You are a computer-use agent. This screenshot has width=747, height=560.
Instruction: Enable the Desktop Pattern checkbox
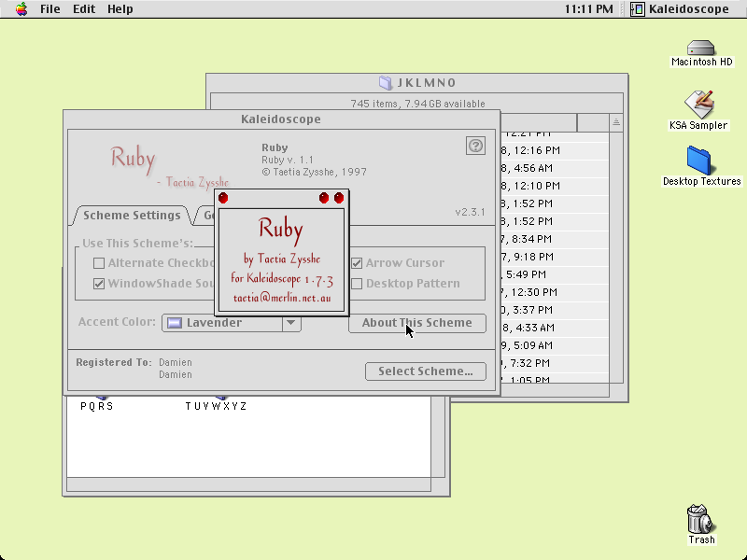point(357,284)
